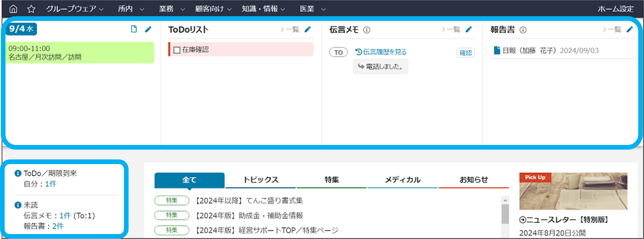Viewport: 644px width, 239px height.
Task: Open the Pick Up newsletter thumbnail
Action: coord(573,191)
